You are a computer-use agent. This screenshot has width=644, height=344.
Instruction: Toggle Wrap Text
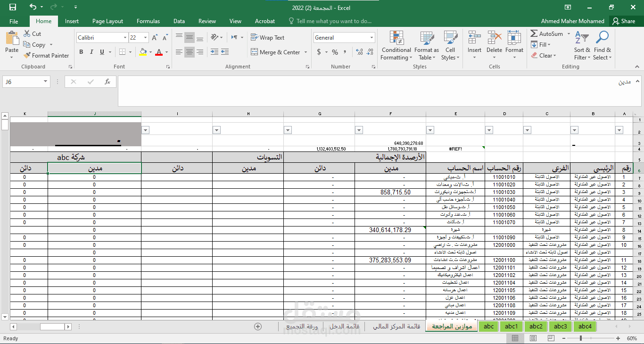click(267, 38)
